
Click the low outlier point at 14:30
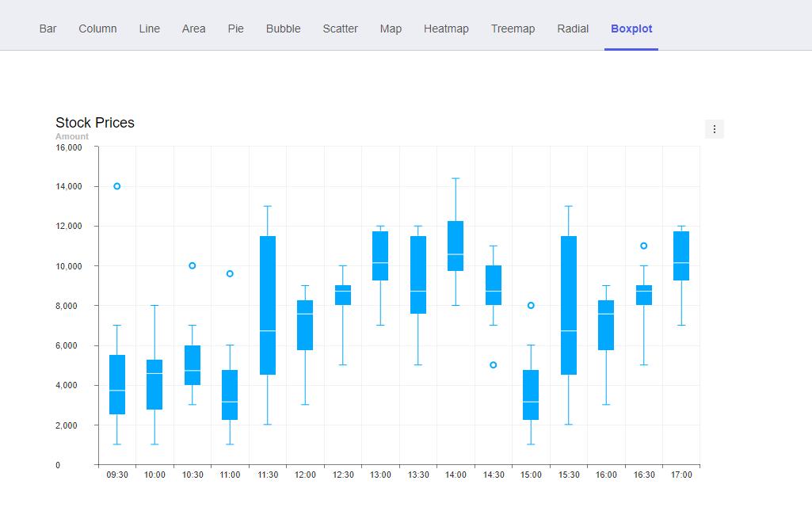494,365
